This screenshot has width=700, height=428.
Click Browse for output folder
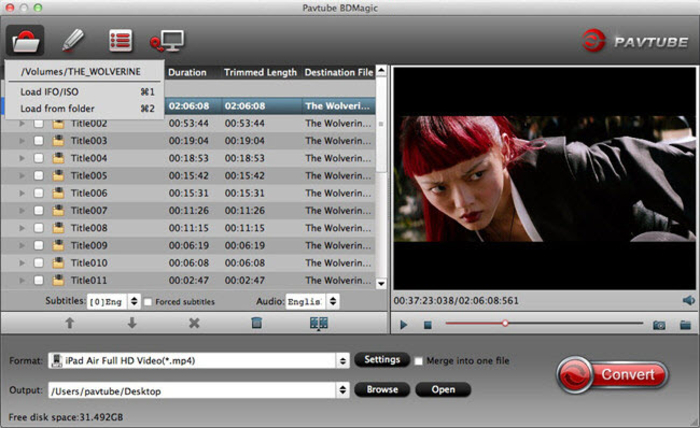382,389
